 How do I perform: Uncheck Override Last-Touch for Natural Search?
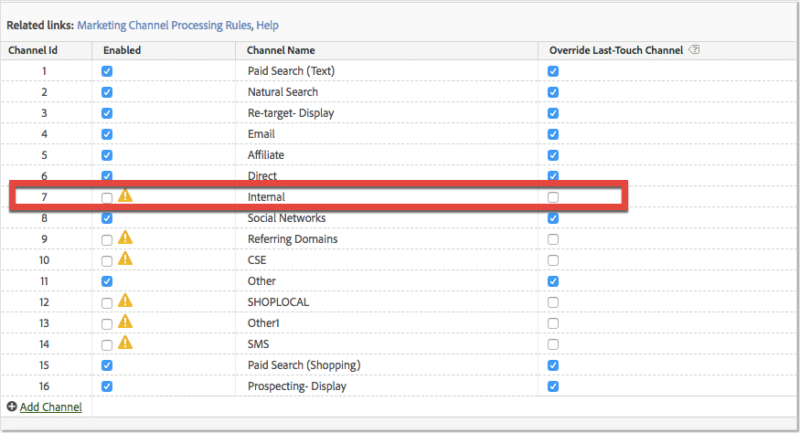click(553, 92)
